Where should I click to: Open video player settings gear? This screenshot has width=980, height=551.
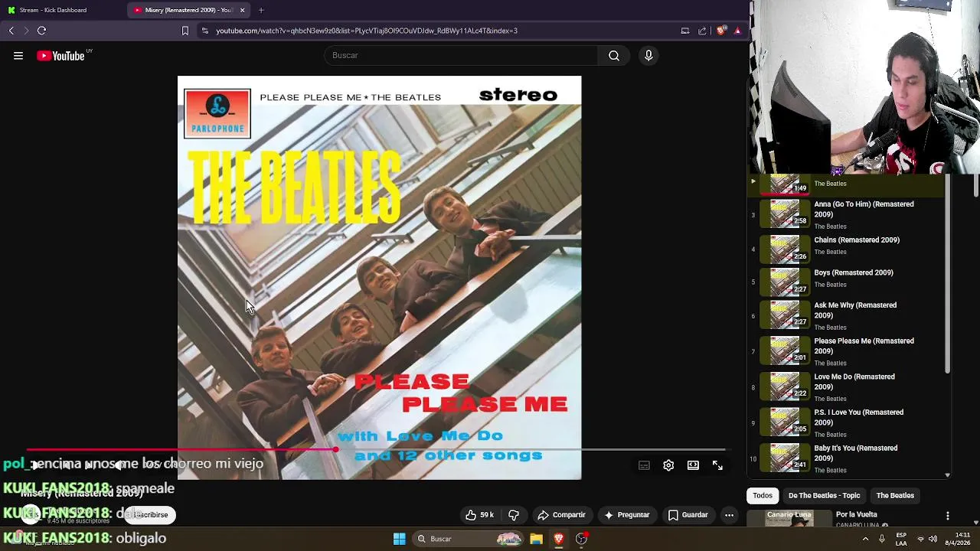tap(668, 465)
